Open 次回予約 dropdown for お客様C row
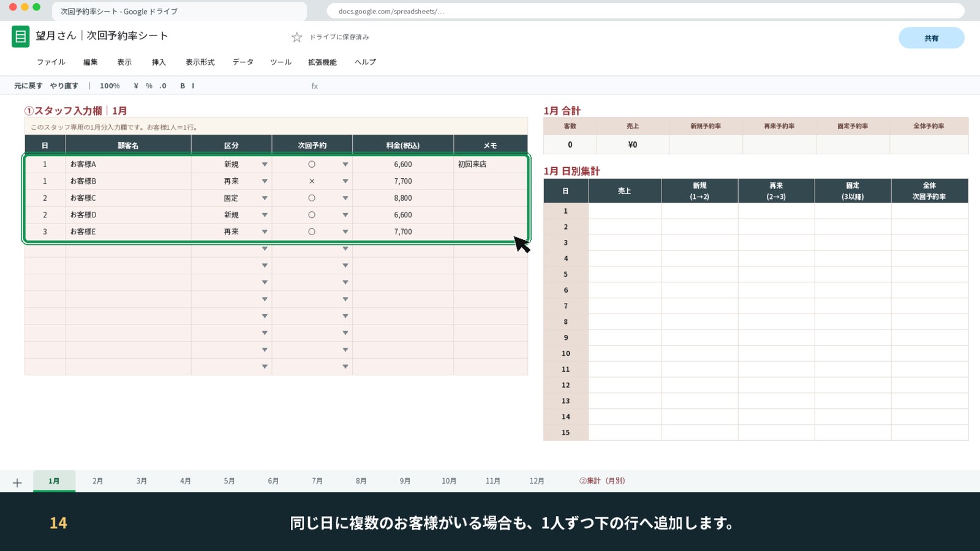 tap(345, 198)
